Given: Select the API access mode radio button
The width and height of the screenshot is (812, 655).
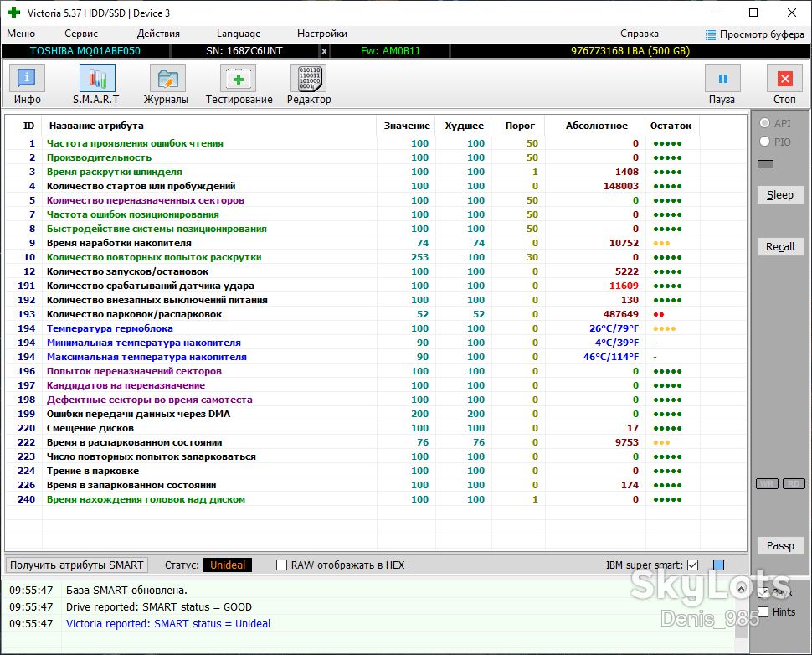Looking at the screenshot, I should click(x=764, y=123).
